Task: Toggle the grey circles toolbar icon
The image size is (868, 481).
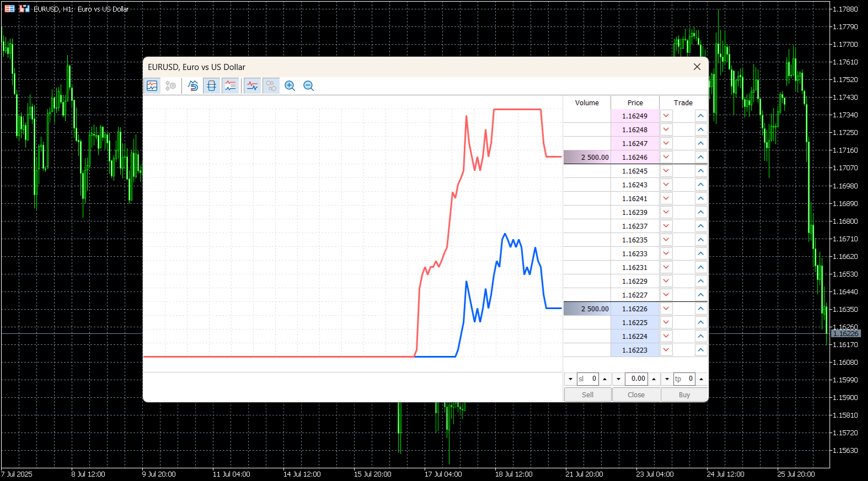Action: pyautogui.click(x=271, y=86)
